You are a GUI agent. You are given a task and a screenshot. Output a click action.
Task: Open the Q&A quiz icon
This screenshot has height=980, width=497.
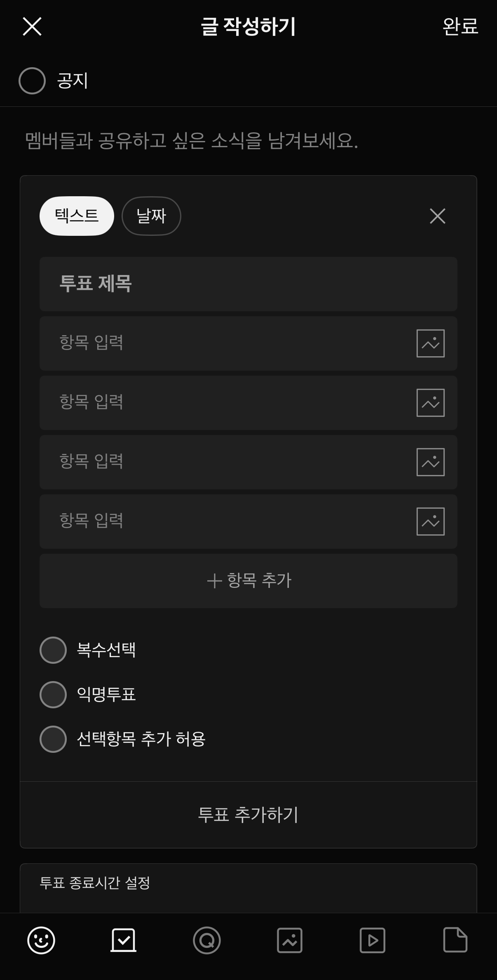[x=207, y=940]
